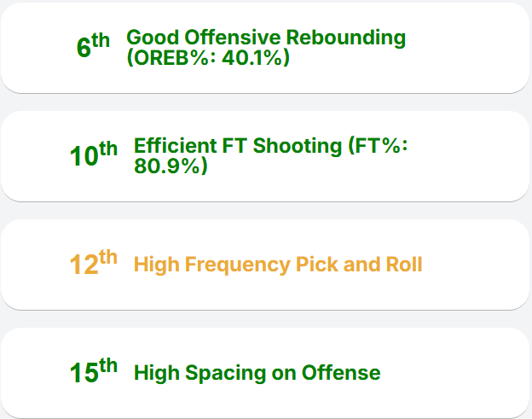Click the FT%: text in second card
This screenshot has width=532, height=419.
[x=379, y=146]
